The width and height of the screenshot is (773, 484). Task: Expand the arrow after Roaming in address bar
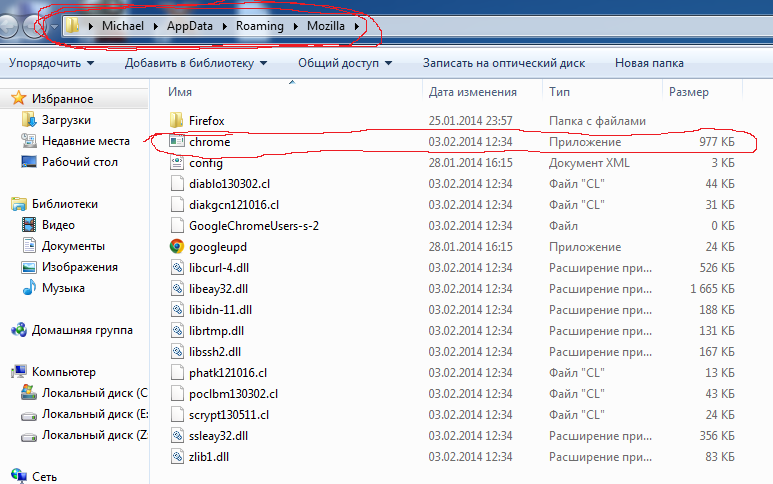pyautogui.click(x=295, y=26)
